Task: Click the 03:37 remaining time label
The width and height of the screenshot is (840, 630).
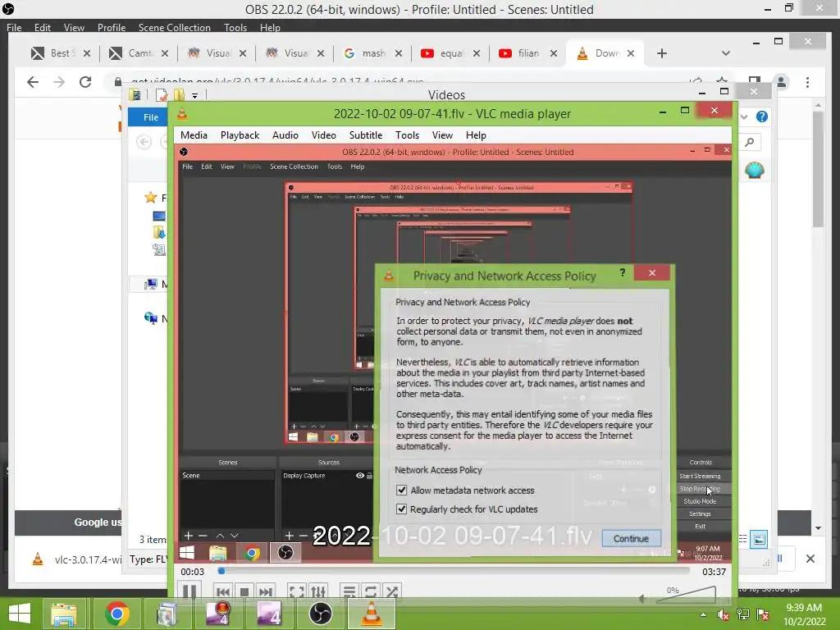Action: click(714, 572)
